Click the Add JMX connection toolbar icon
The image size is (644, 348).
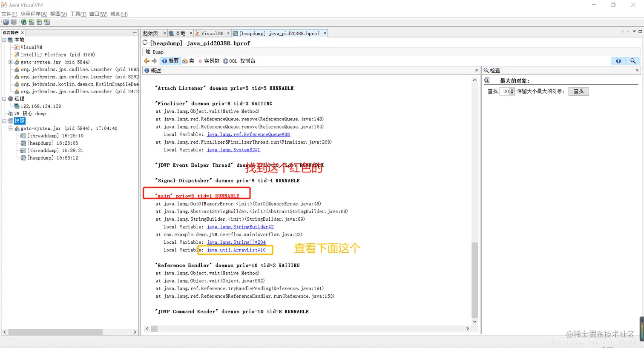32,22
